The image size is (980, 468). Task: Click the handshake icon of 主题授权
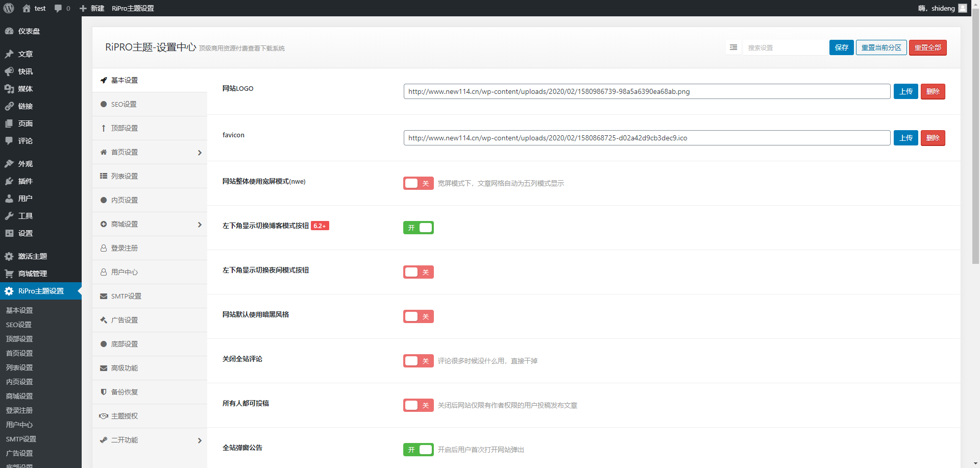104,416
